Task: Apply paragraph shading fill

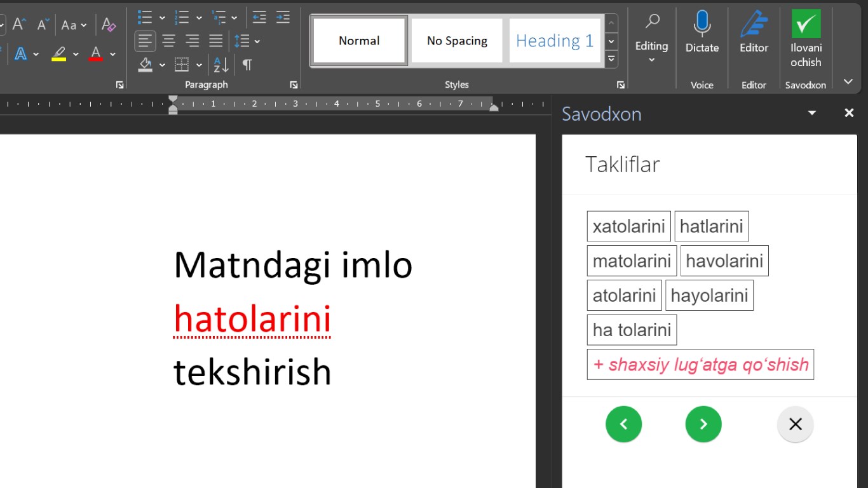Action: click(146, 65)
